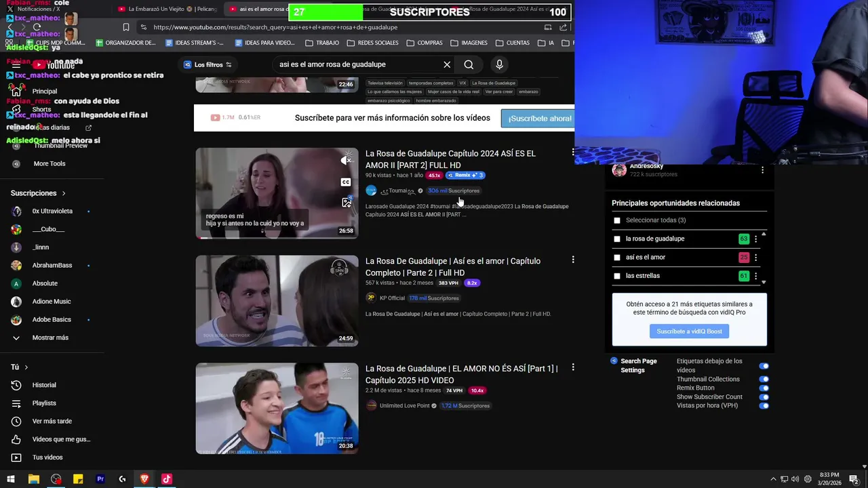Open the CUENTAS bookmarks folder
This screenshot has height=488, width=868.
click(x=512, y=43)
